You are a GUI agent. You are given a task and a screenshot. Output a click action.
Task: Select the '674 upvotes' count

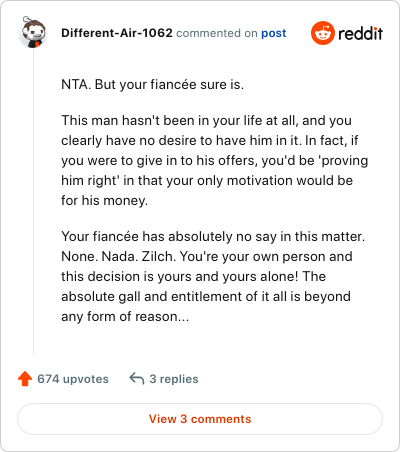tap(73, 379)
